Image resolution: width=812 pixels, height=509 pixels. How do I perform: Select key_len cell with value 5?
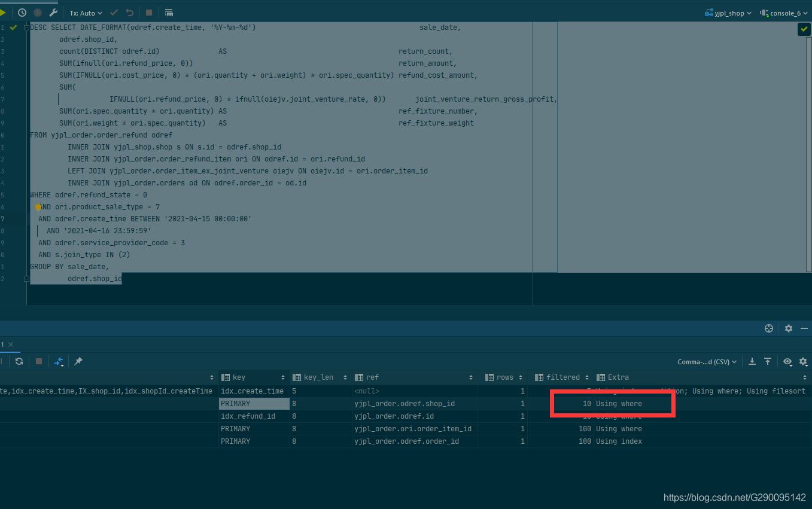point(321,391)
